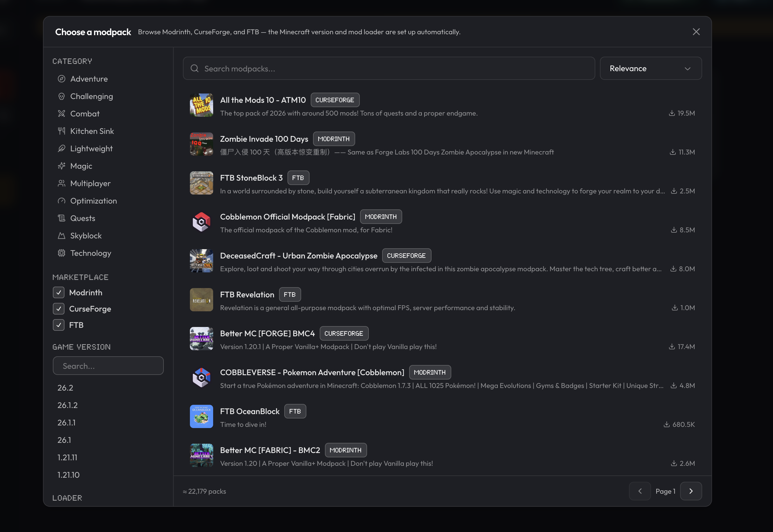
Task: Uncheck the Modrinth marketplace checkbox
Action: 59,293
